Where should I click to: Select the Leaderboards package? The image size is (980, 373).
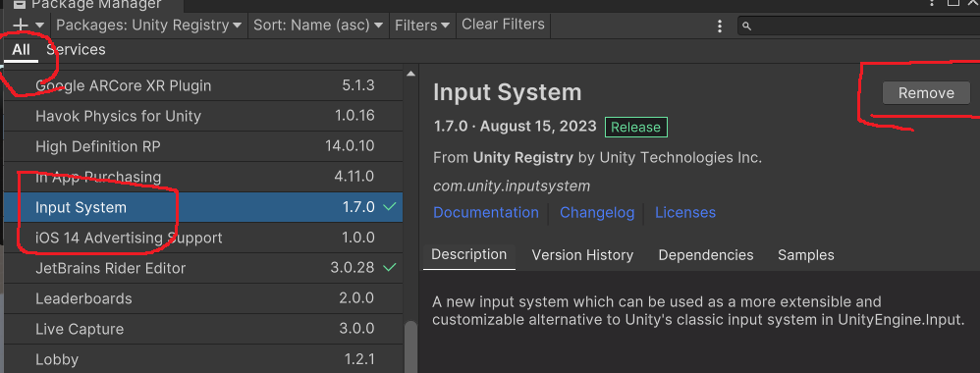pyautogui.click(x=202, y=298)
